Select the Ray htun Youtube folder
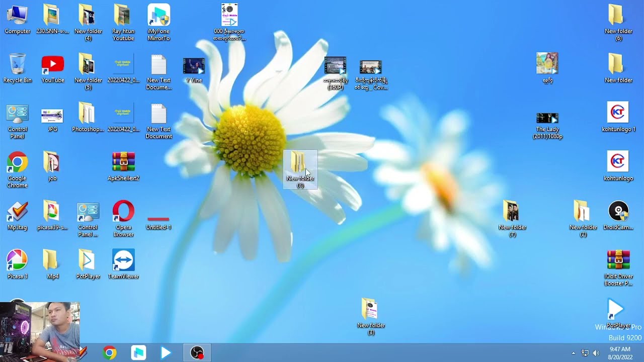Screen dimensions: 644x362 pyautogui.click(x=123, y=22)
